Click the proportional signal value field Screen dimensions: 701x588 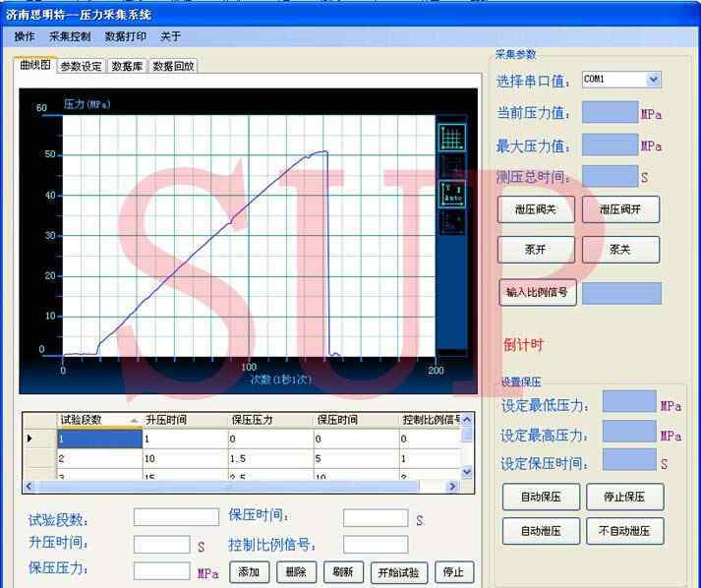[x=622, y=293]
